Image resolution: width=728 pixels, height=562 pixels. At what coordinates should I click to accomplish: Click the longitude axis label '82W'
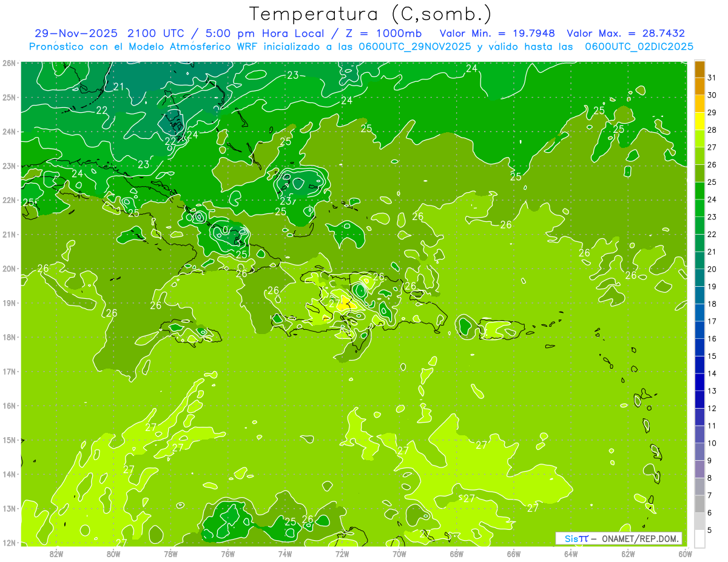[x=56, y=554]
